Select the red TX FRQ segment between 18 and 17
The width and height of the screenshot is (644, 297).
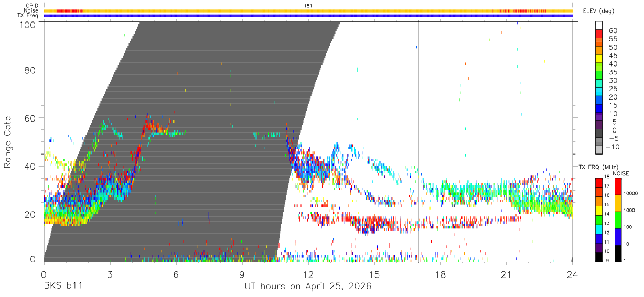[599, 182]
